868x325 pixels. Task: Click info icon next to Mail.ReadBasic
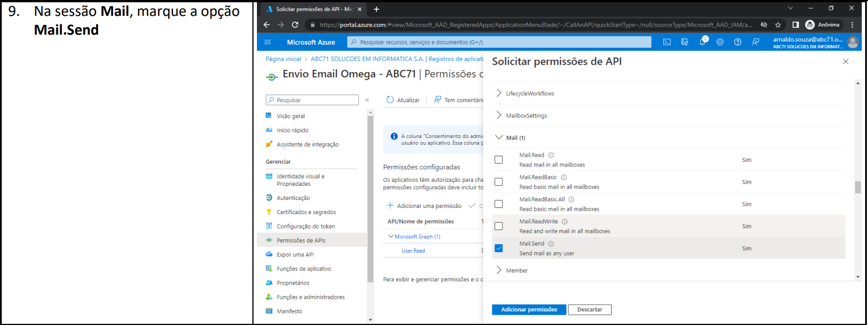coord(565,177)
